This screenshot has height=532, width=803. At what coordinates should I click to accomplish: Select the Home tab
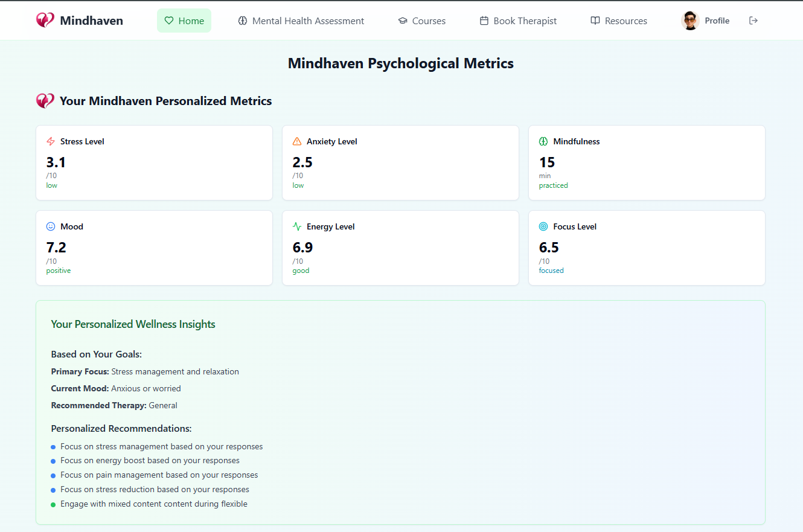pyautogui.click(x=184, y=20)
